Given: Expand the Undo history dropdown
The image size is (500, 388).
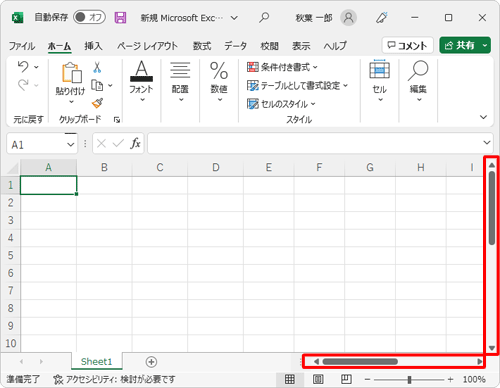Looking at the screenshot, I should tap(36, 67).
